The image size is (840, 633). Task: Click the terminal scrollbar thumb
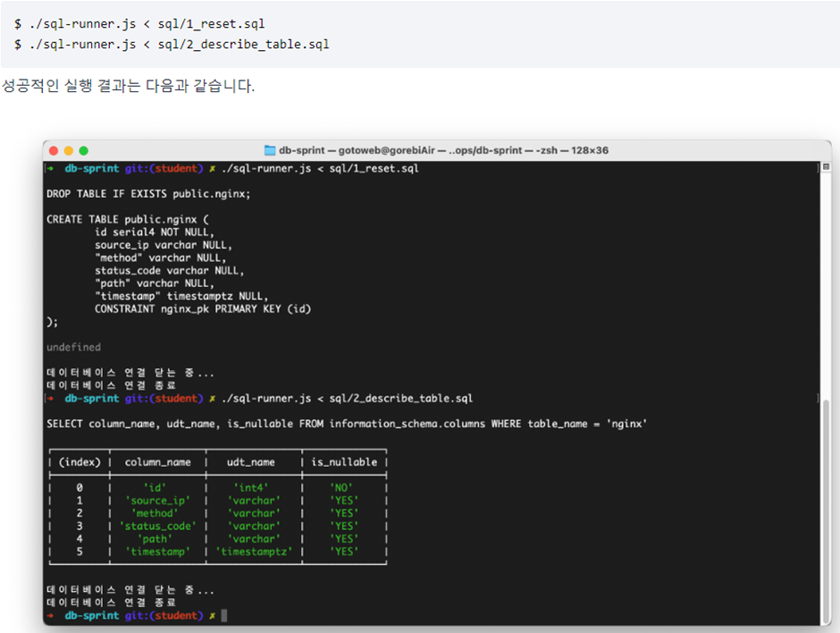826,512
